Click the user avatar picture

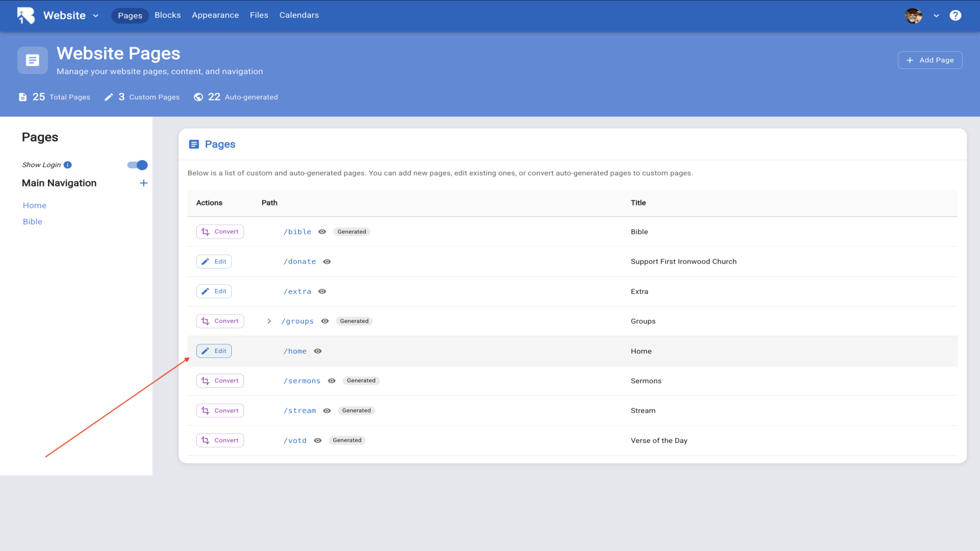point(913,15)
